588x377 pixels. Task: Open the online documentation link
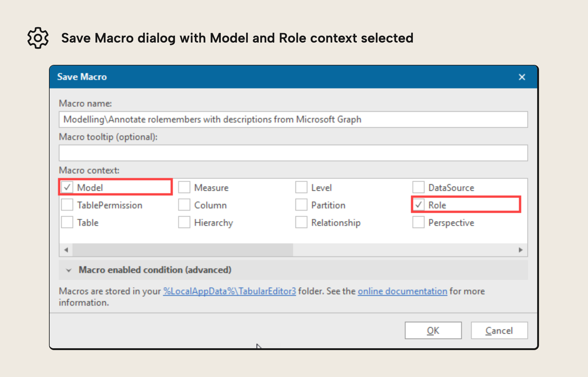[x=402, y=291]
